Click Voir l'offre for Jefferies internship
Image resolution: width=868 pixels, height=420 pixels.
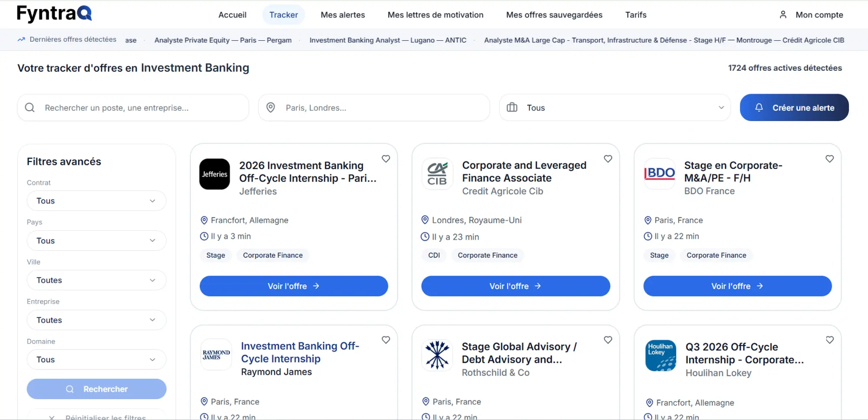pos(293,286)
